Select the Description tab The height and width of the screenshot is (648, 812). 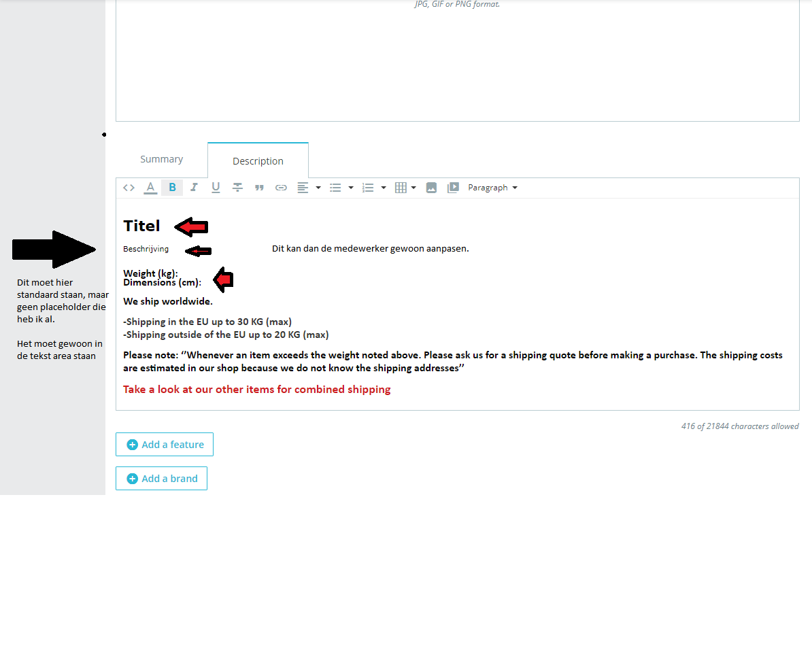(258, 161)
